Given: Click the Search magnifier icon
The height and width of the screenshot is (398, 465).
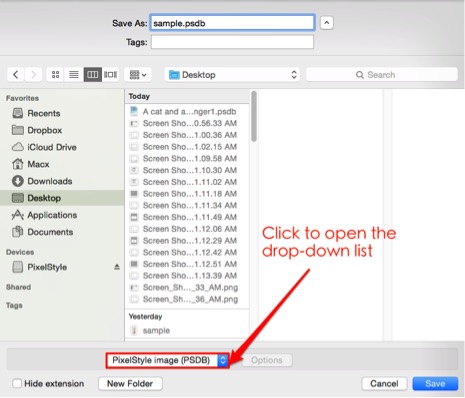Looking at the screenshot, I should 360,75.
